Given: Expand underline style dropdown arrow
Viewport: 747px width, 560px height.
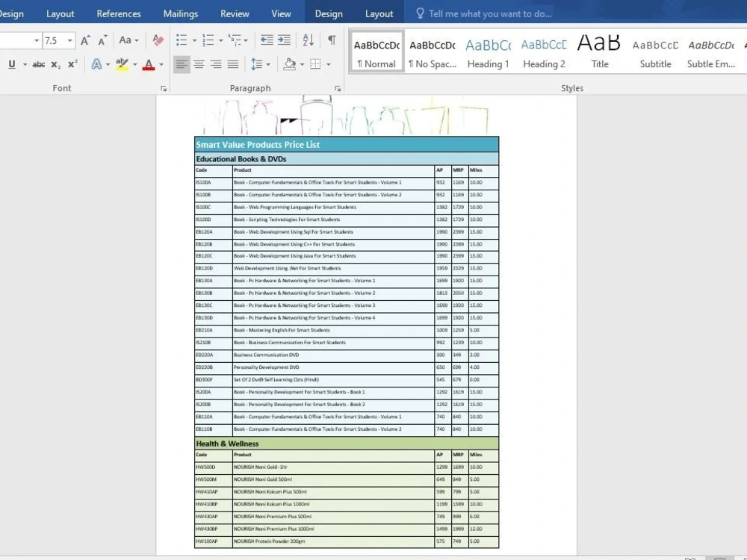Looking at the screenshot, I should click(25, 64).
